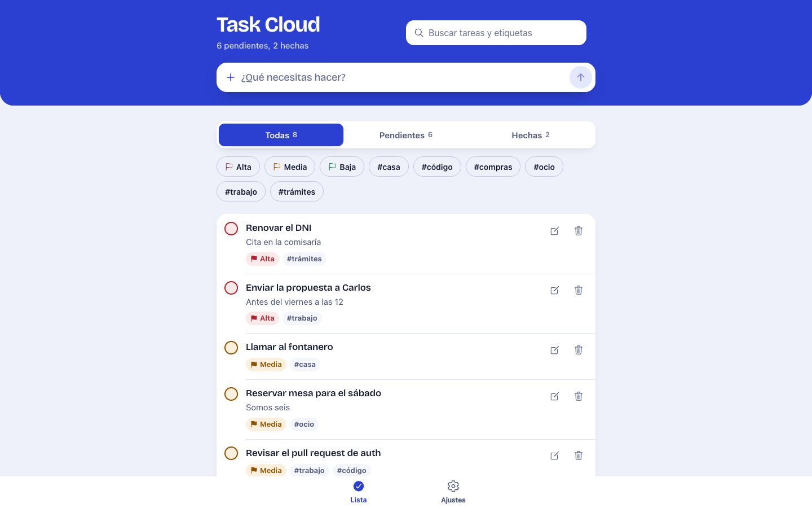812x508 pixels.
Task: Click Somos seis note
Action: tap(268, 408)
